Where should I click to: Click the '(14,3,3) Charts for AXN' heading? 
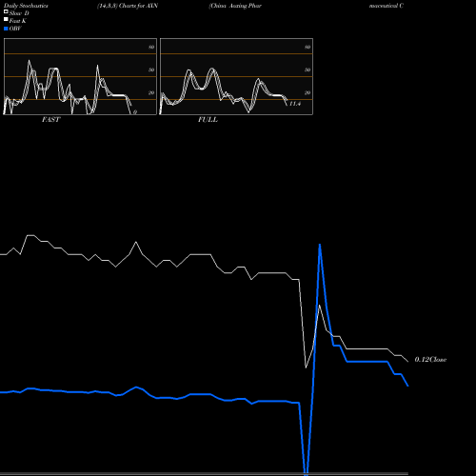(x=128, y=6)
